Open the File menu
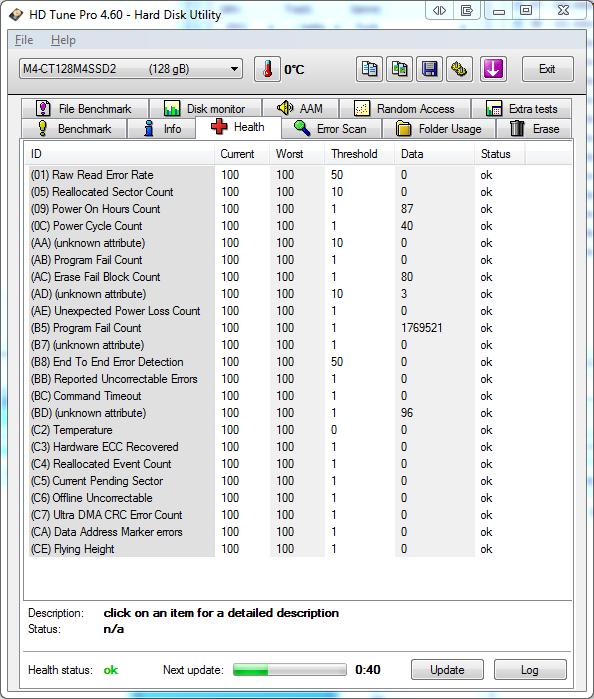 point(24,40)
